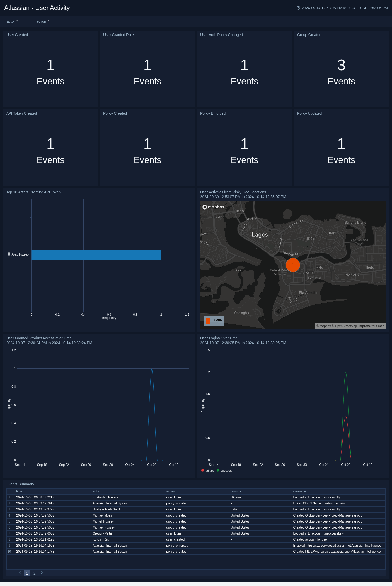Go to the next page of Events Summary
This screenshot has height=586, width=392.
(x=42, y=573)
